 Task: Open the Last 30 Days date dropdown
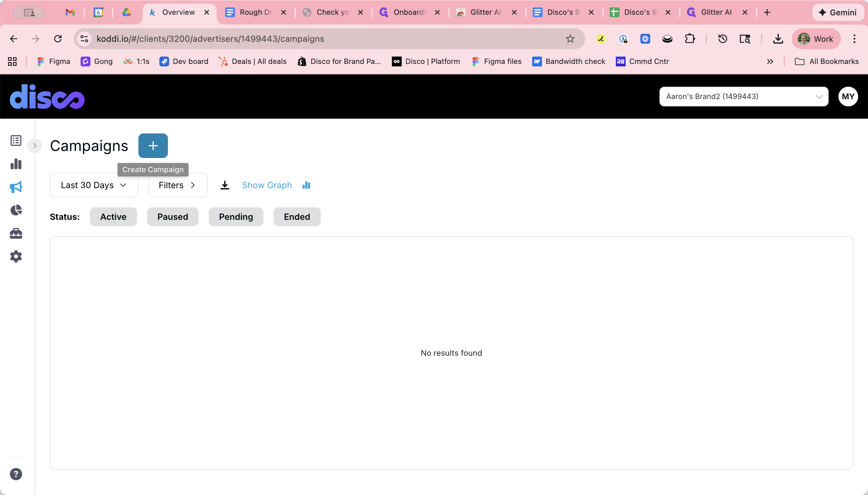[x=94, y=185]
